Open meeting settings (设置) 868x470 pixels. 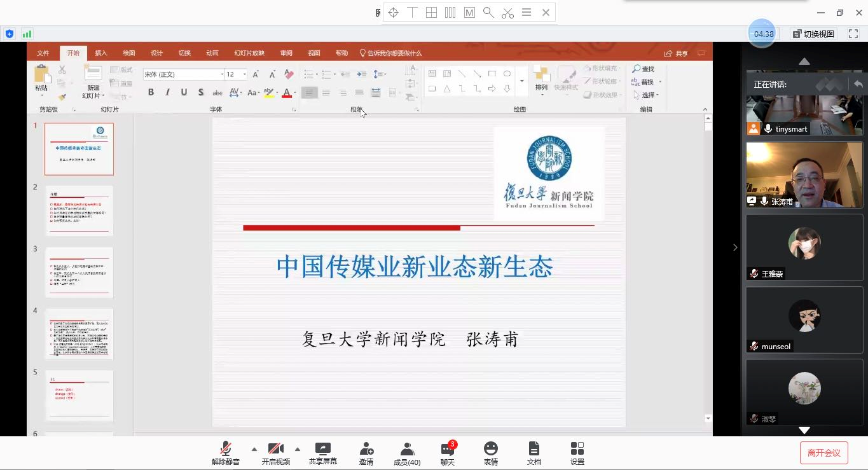coord(577,453)
